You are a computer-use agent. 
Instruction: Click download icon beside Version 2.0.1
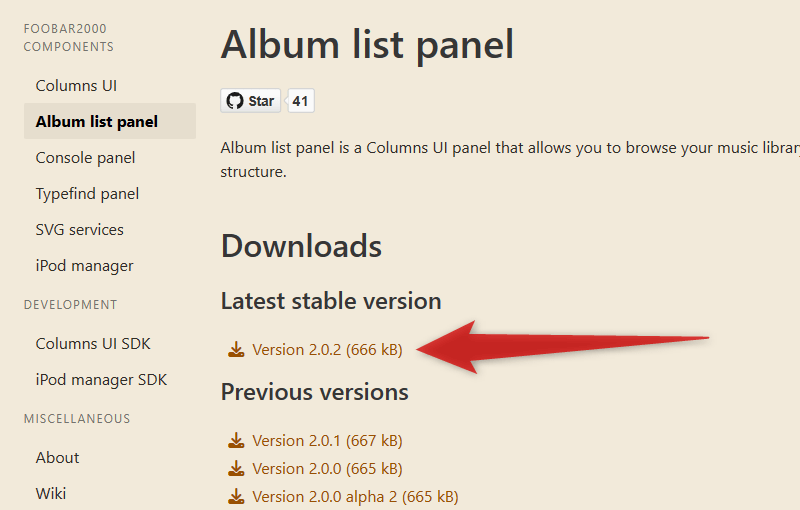pyautogui.click(x=236, y=441)
